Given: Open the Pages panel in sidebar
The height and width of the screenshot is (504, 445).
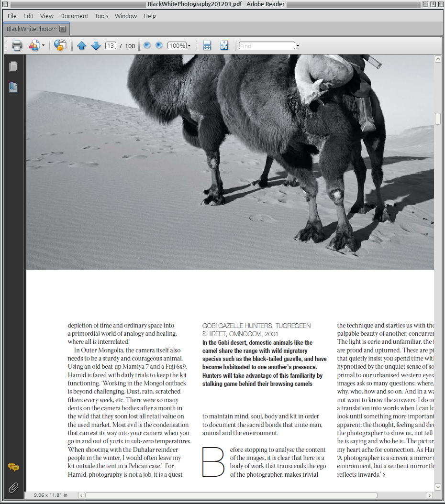Looking at the screenshot, I should point(13,66).
